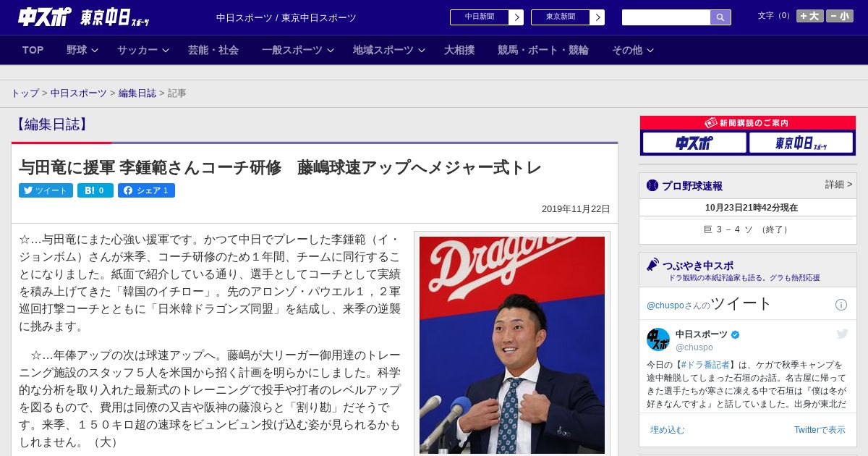Screen dimensions: 868x456
Task: Click the 中日スポーツ / 東京中日スポーツ header text
Action: tap(286, 17)
